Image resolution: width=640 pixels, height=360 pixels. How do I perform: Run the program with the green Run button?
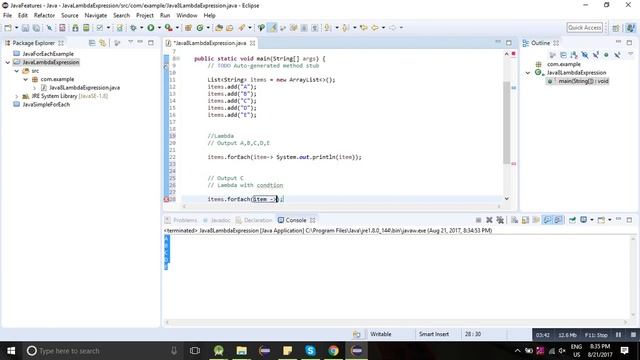151,28
